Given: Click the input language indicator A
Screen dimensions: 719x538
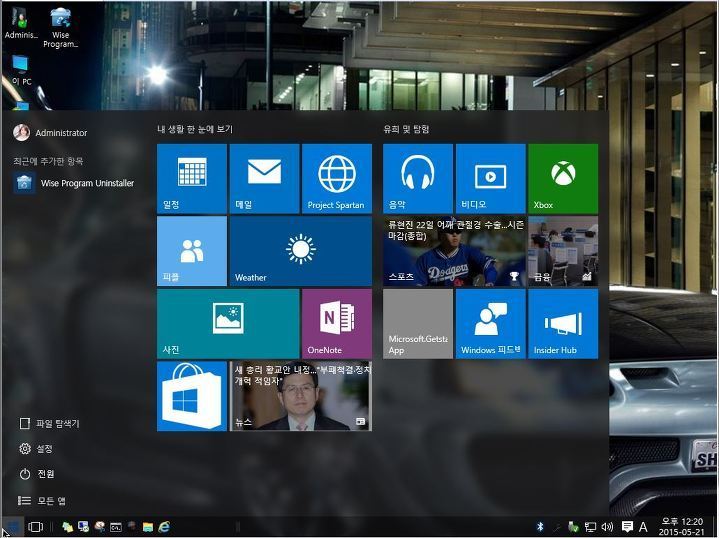Looking at the screenshot, I should point(643,527).
